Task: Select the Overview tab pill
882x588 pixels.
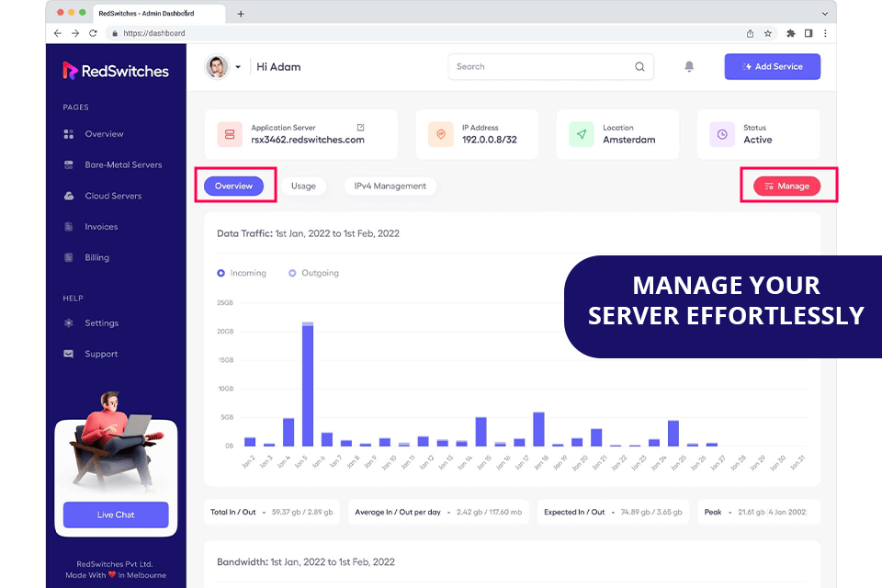Action: point(233,186)
